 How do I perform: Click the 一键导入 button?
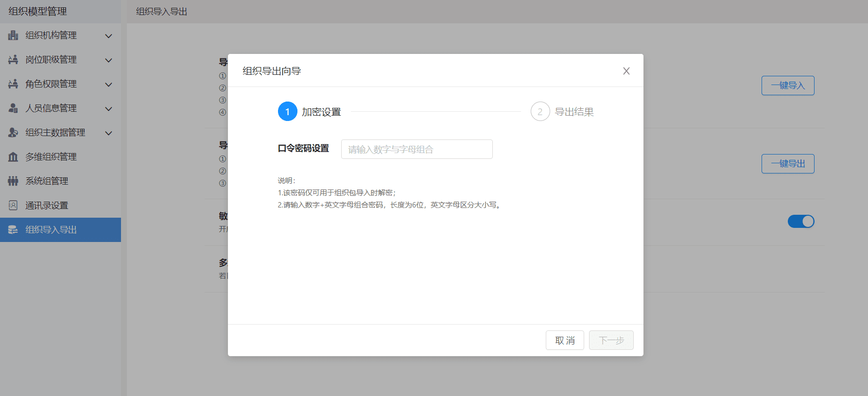coord(788,86)
